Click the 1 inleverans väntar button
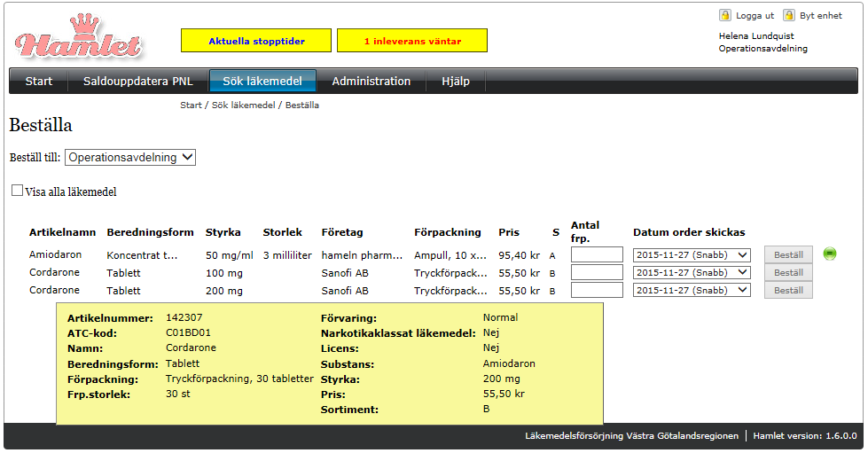Viewport: 868px width, 453px height. tap(412, 41)
